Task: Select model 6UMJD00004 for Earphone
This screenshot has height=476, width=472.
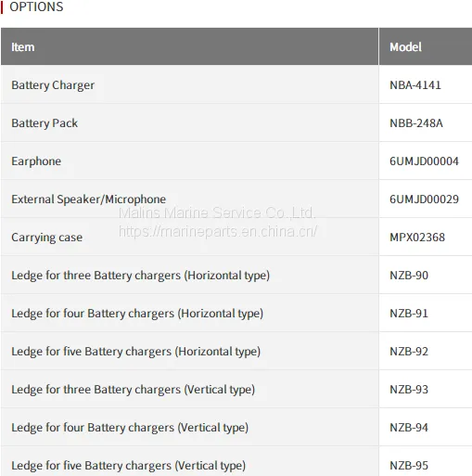Action: coord(424,161)
